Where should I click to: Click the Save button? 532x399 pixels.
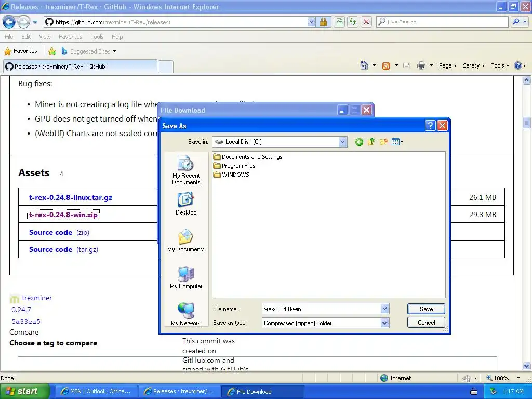click(426, 309)
